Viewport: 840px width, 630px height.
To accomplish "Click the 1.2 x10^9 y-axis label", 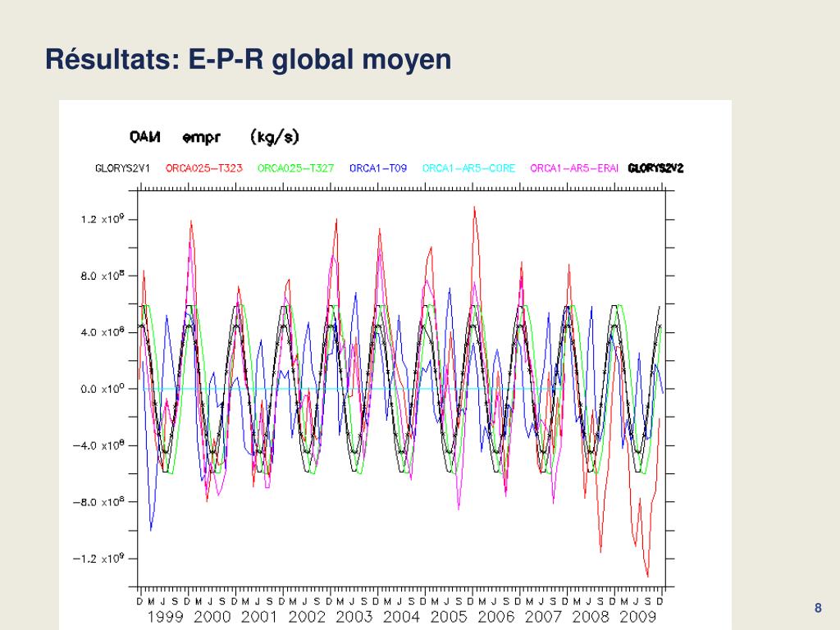I will (103, 219).
